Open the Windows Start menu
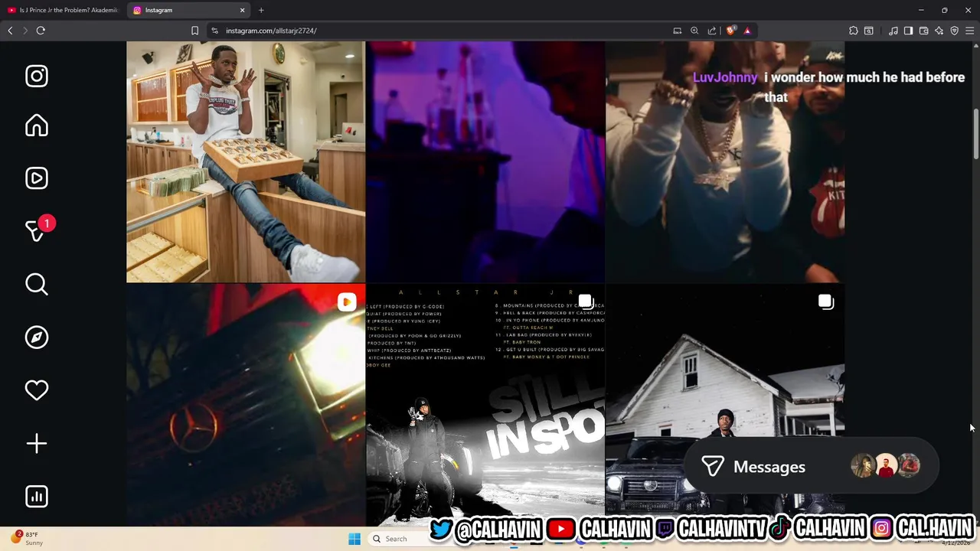The image size is (980, 551). point(354,539)
